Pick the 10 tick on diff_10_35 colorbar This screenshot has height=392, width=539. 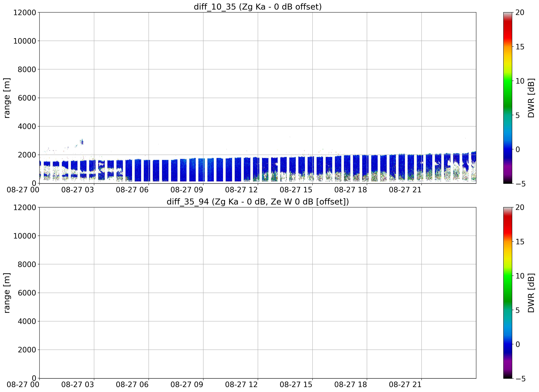pos(520,81)
